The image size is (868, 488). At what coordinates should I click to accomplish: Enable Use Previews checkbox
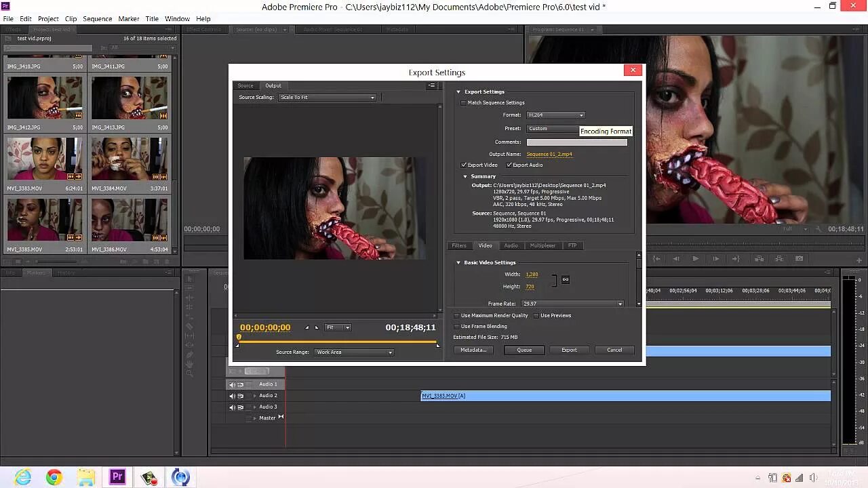(x=536, y=316)
